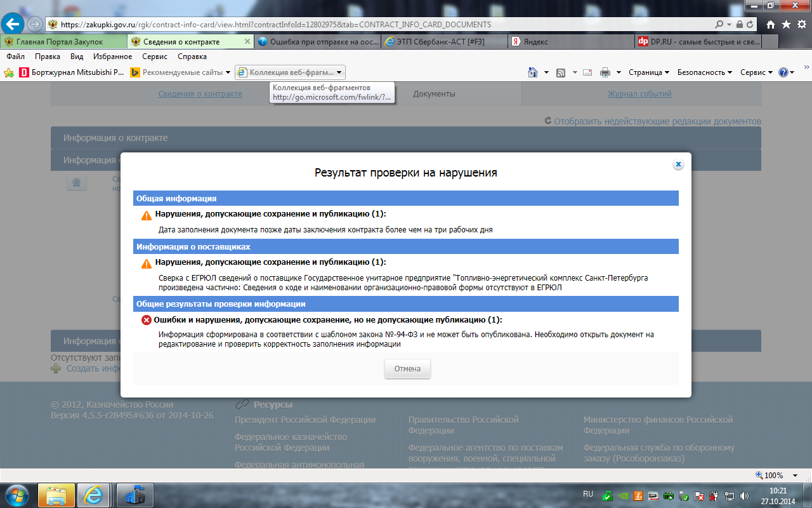
Task: Show the security lock report
Action: (x=740, y=25)
